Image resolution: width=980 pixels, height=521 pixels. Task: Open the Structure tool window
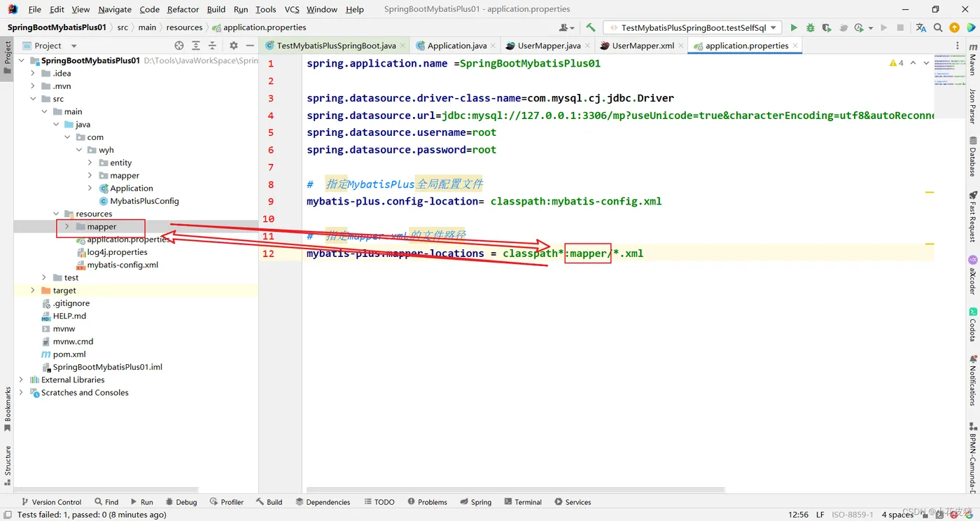(8, 466)
